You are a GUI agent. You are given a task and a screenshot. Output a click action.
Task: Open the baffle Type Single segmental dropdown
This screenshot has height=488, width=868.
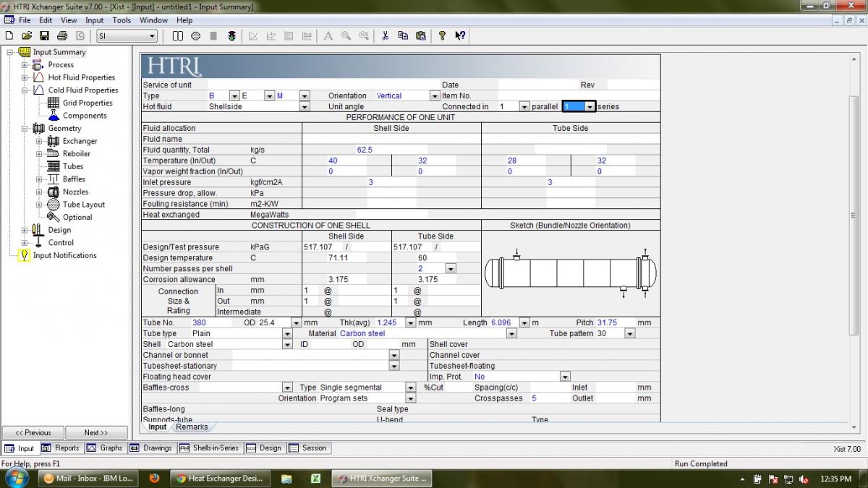coord(409,388)
